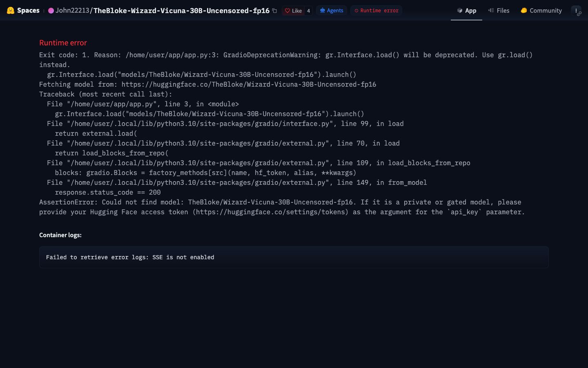
Task: Click 'Failed to retrieve error logs' message
Action: click(x=130, y=257)
